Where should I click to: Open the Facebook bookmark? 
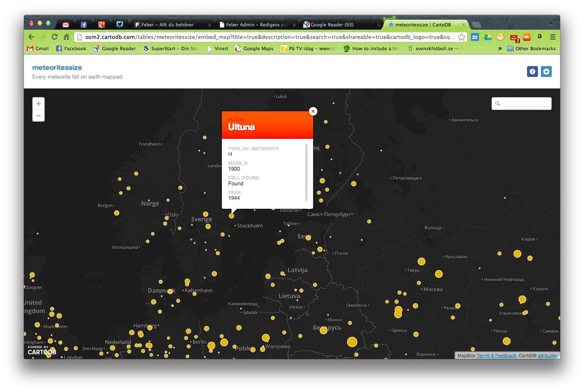click(71, 48)
